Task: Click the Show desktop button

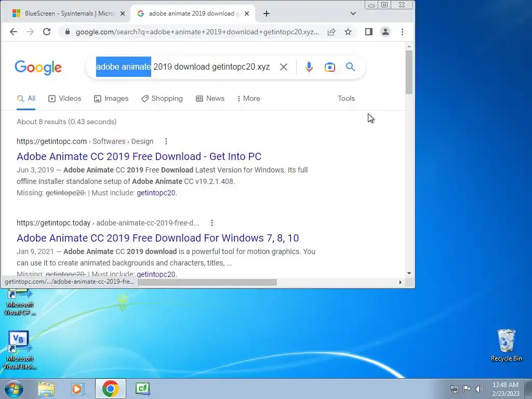Action: tap(528, 389)
